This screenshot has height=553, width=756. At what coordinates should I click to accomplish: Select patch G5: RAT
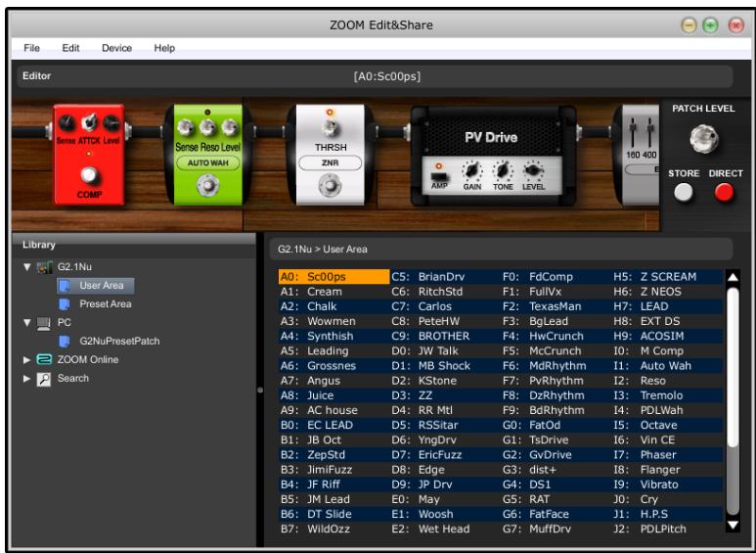(x=556, y=499)
